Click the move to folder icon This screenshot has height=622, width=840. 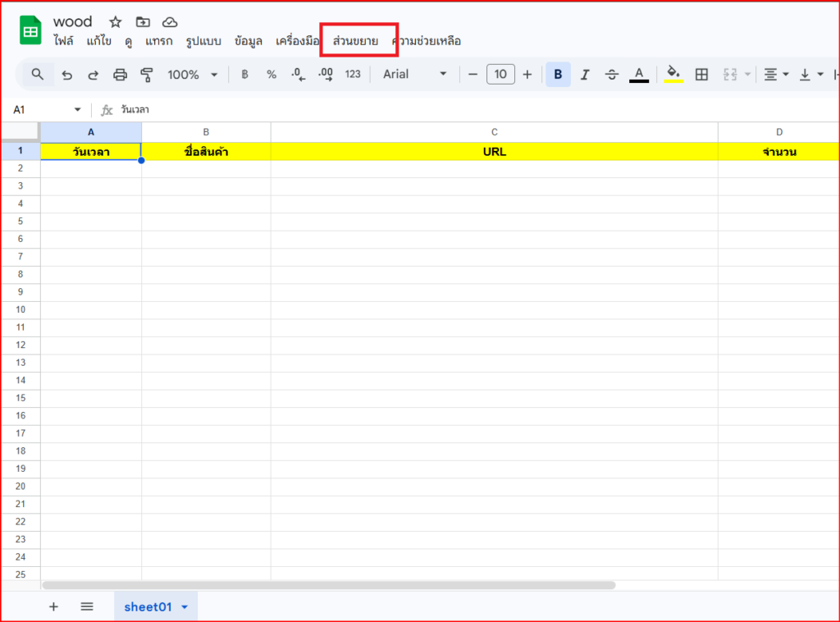pos(143,22)
